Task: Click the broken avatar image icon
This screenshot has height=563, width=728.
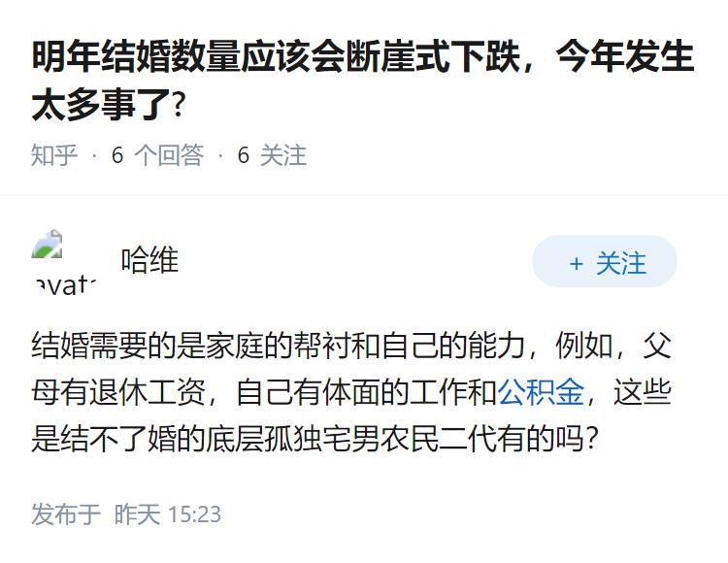Action: [48, 245]
